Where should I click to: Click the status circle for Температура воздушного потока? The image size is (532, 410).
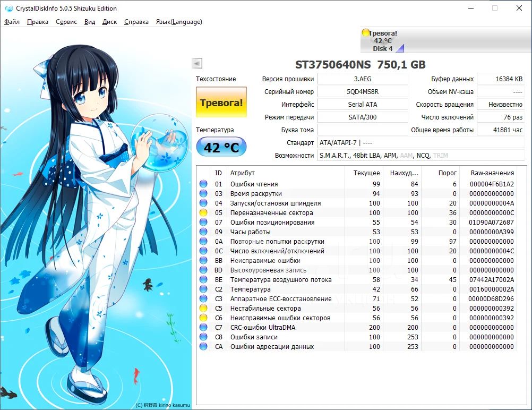[203, 279]
